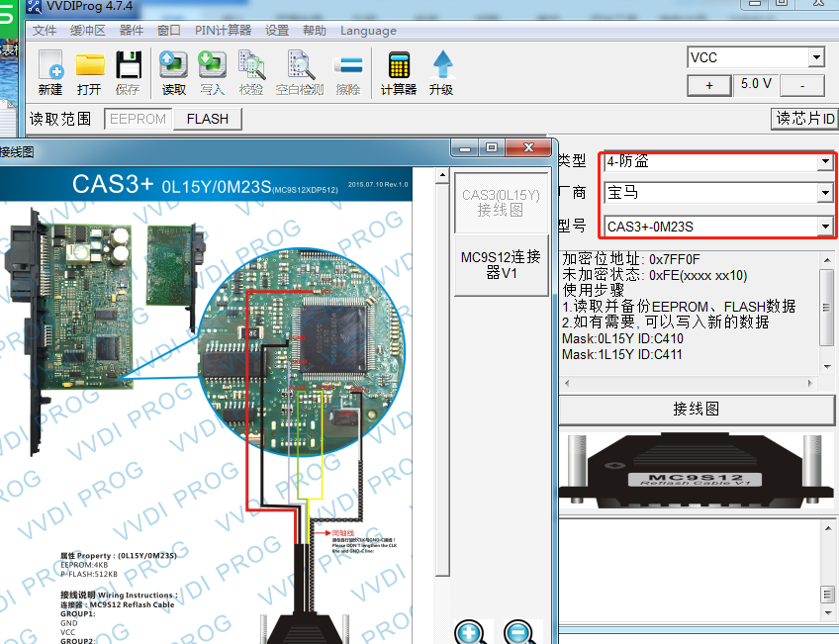Open the Language menu
The height and width of the screenshot is (644, 839).
369,31
